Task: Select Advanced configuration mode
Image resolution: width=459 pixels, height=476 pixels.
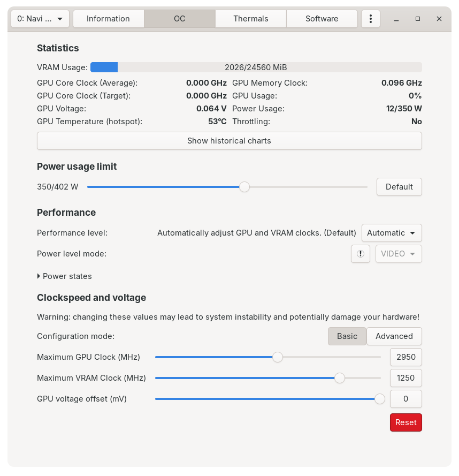Action: [x=394, y=336]
